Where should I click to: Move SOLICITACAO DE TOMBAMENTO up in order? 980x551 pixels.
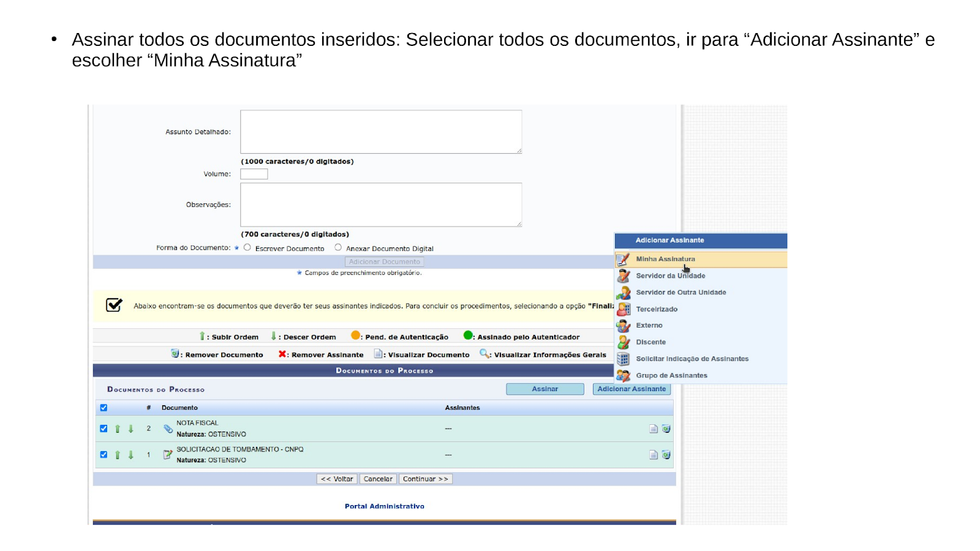pos(118,455)
